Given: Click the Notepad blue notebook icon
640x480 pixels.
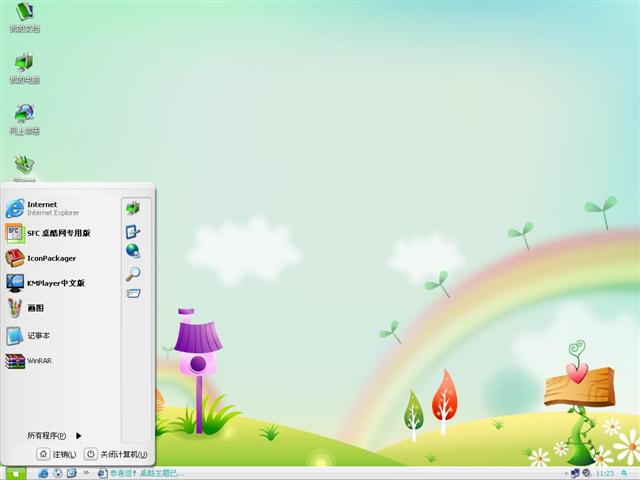Looking at the screenshot, I should point(15,336).
